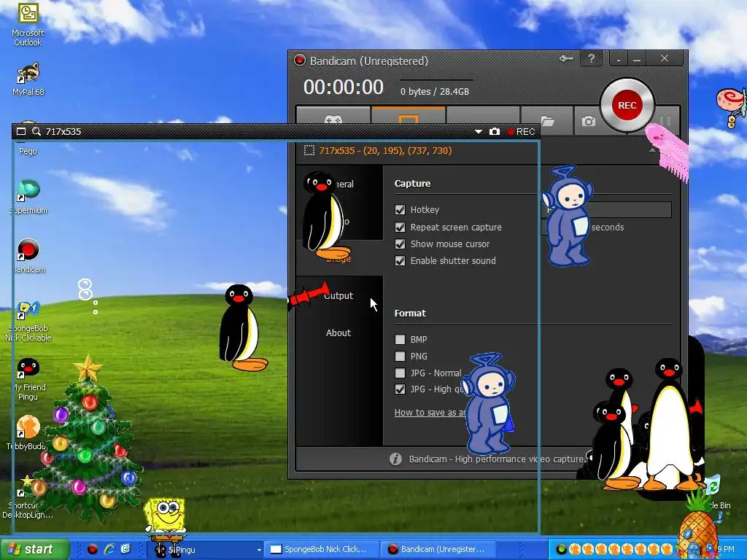
Task: Click the window icon on capture toolbar
Action: (x=21, y=131)
